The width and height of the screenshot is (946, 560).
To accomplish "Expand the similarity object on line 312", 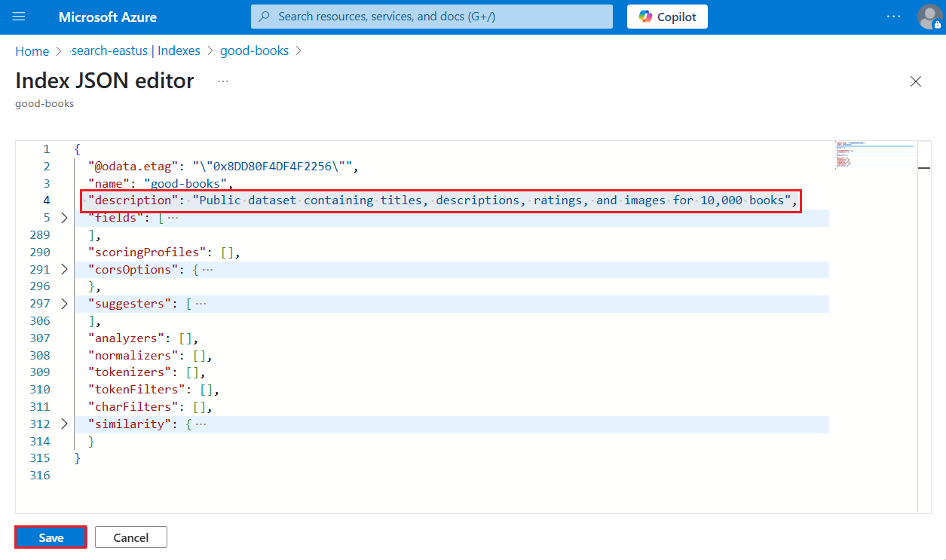I will [64, 424].
